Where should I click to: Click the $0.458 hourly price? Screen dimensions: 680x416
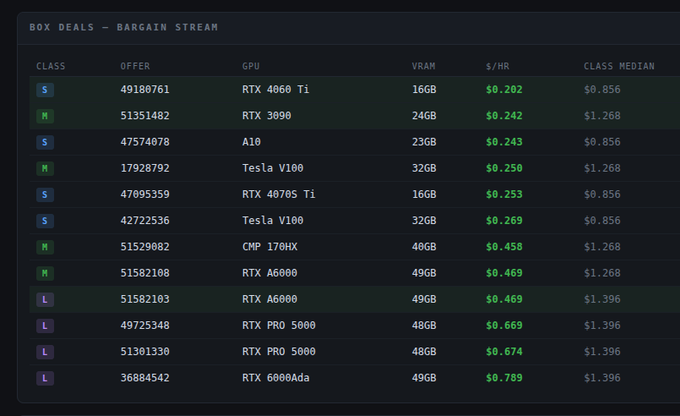click(504, 247)
